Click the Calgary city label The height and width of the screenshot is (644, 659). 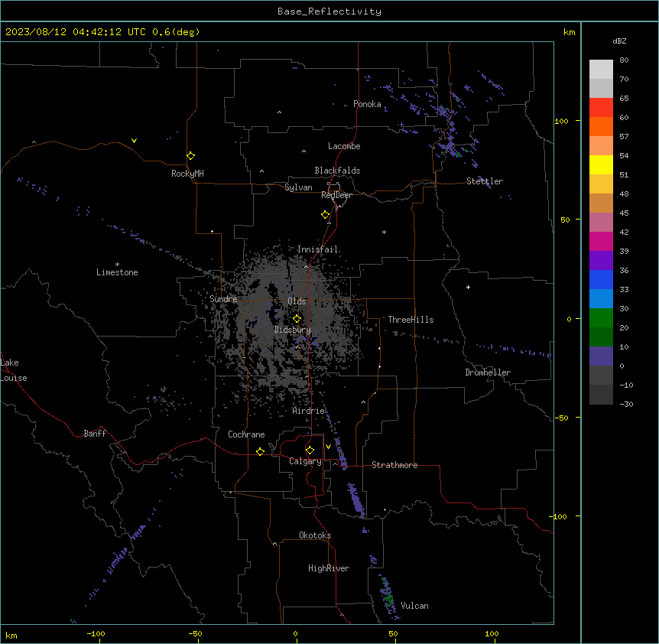(305, 461)
